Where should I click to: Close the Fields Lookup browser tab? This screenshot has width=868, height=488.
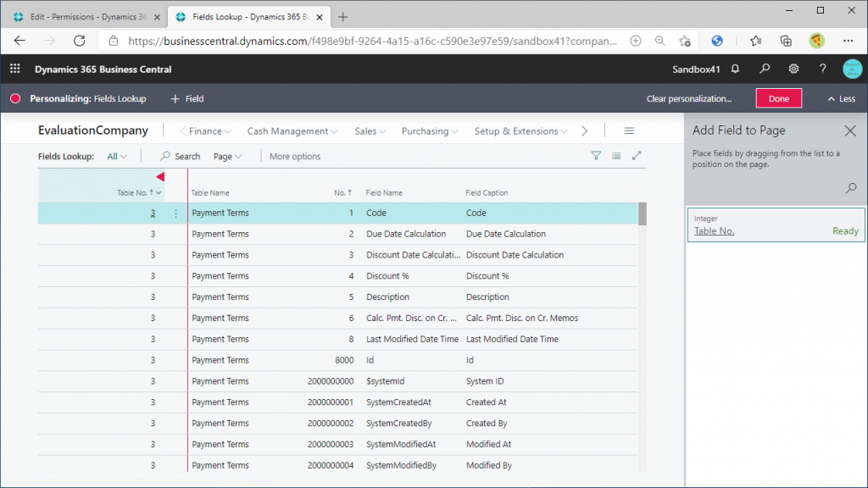click(x=320, y=17)
